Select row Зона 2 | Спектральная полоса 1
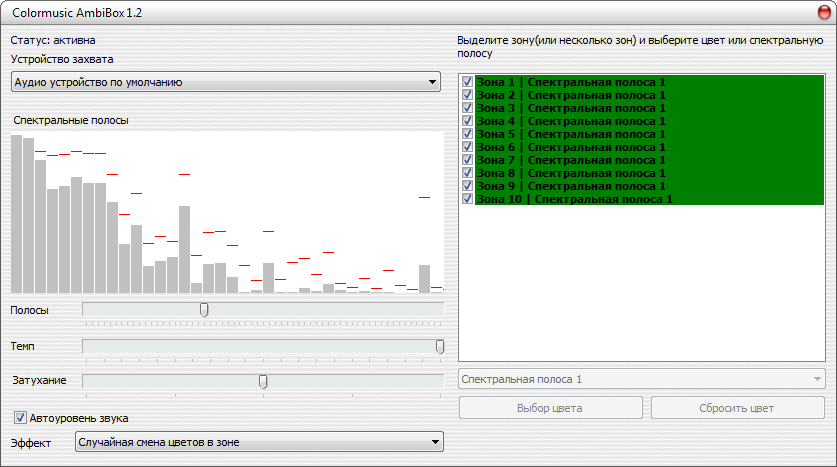The width and height of the screenshot is (837, 467). coord(649,95)
